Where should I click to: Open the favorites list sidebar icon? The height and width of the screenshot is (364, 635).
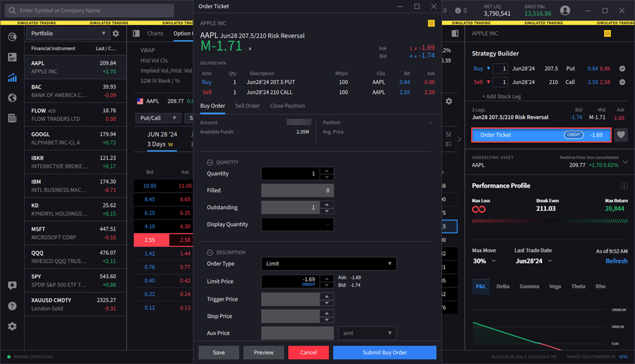pyautogui.click(x=12, y=57)
